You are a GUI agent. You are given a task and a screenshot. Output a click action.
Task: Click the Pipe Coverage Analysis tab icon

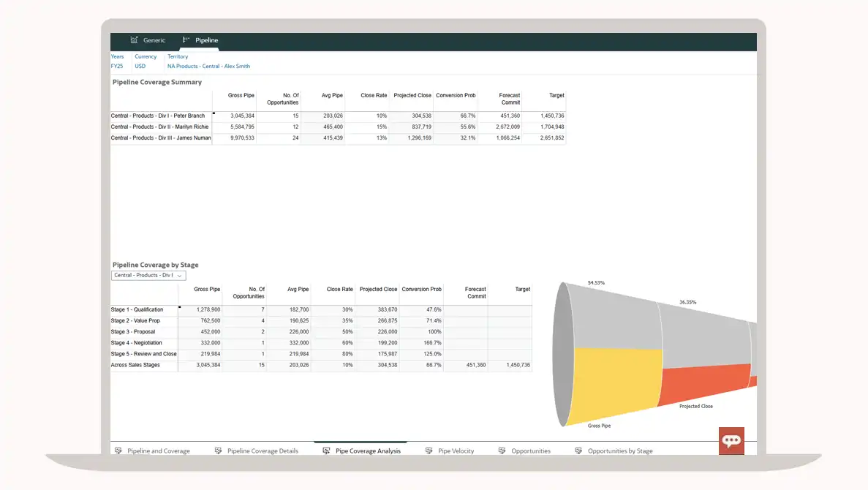(x=327, y=451)
